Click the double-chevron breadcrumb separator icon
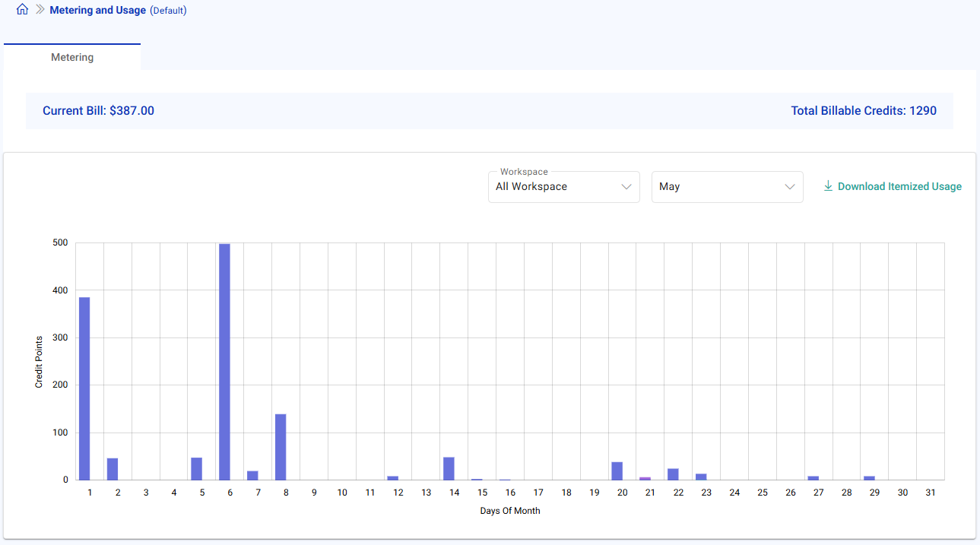The image size is (980, 545). click(40, 10)
